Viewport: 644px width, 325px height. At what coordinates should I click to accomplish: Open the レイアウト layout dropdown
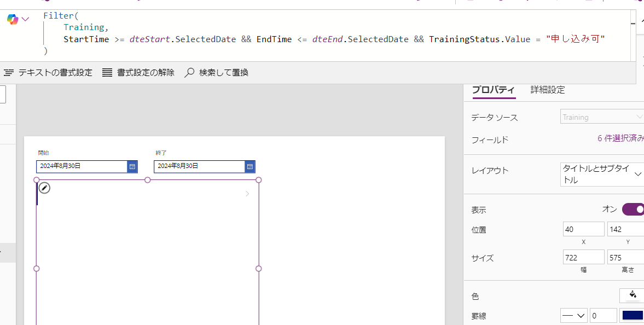[x=602, y=174]
